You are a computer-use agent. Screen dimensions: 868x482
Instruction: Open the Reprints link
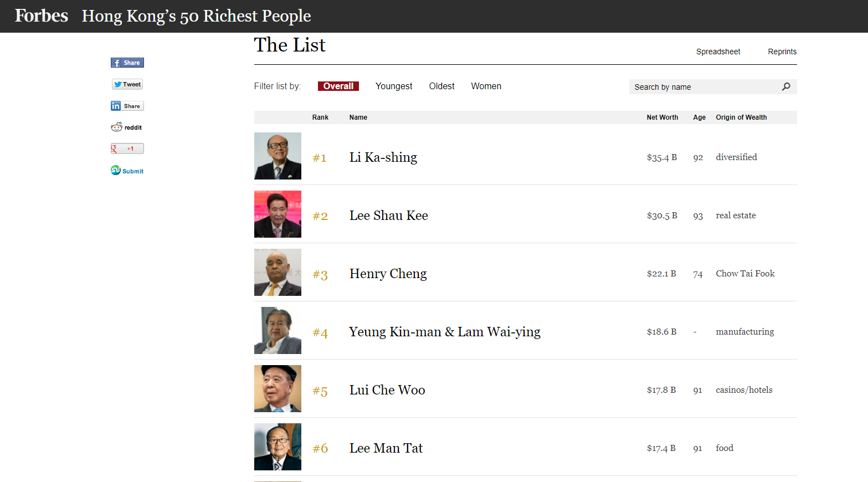[x=782, y=52]
